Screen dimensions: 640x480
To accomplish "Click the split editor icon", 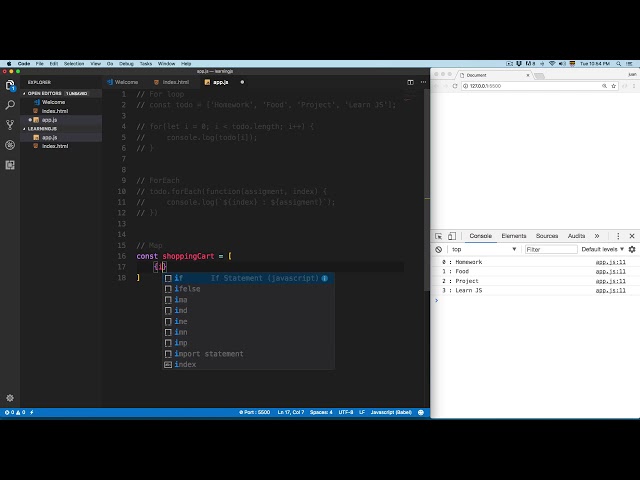I will click(x=410, y=82).
